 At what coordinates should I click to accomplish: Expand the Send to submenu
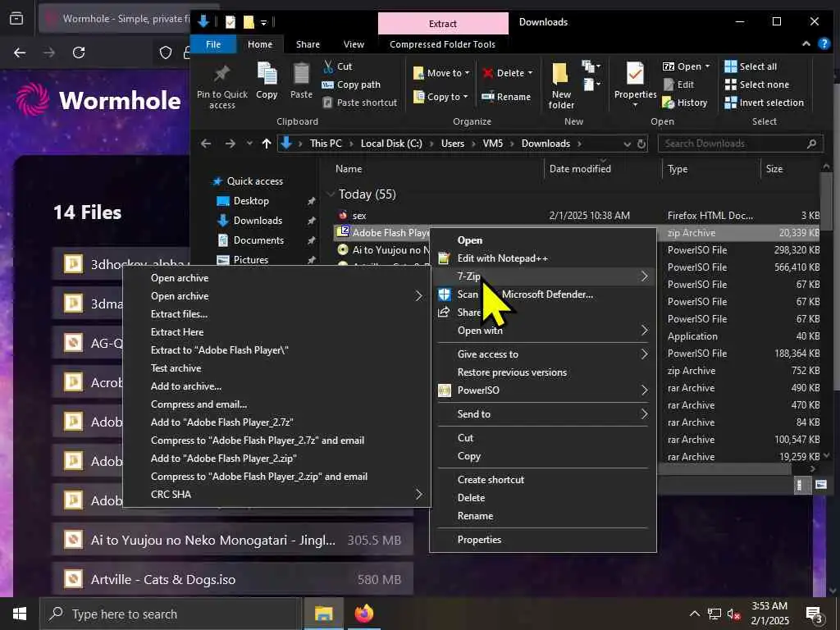tap(543, 413)
